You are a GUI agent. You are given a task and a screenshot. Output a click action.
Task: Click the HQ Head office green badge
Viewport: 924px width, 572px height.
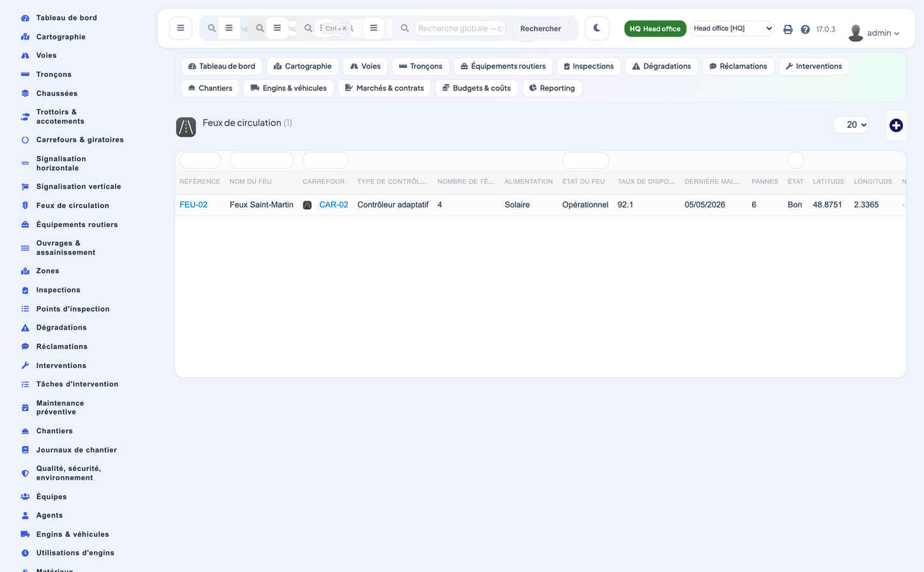click(655, 29)
